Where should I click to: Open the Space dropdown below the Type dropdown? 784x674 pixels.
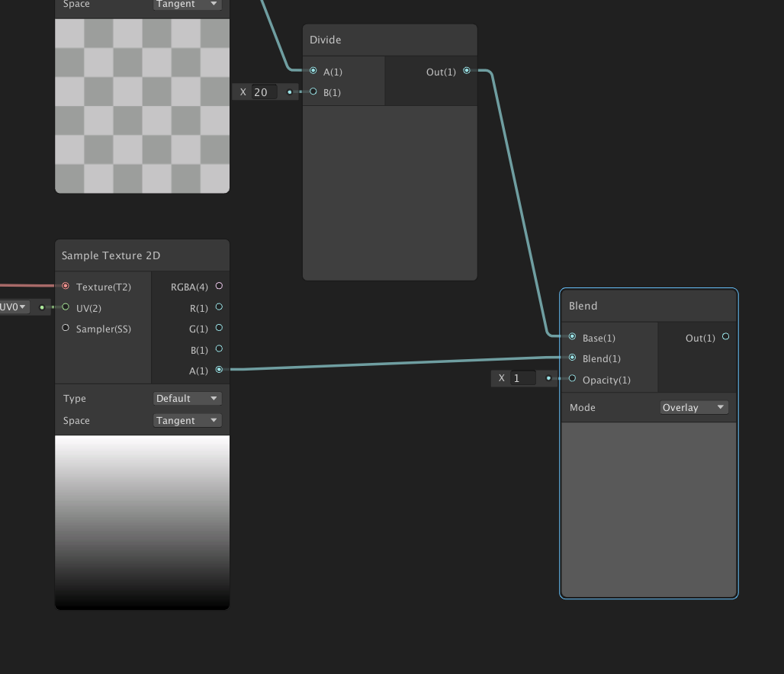click(x=187, y=420)
